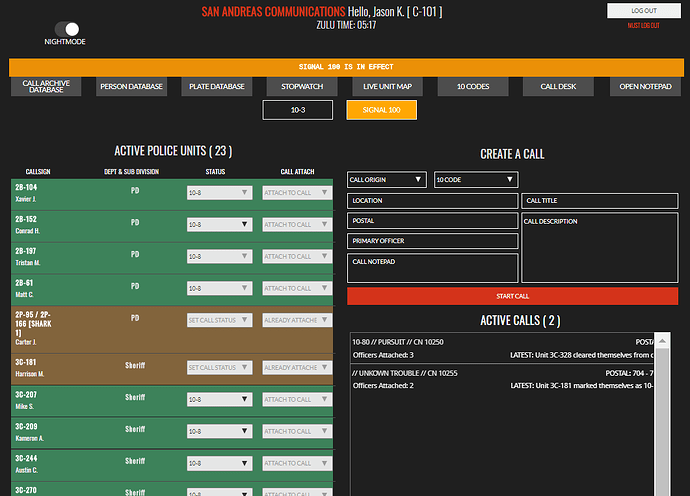690x496 pixels.
Task: Open Set Call Status for unit 2P-95
Action: click(220, 320)
